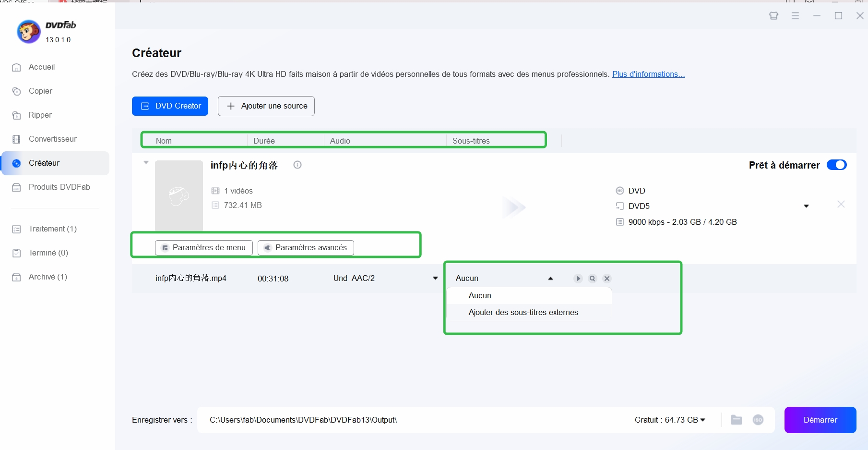This screenshot has height=450, width=868.
Task: Click the Durée column header
Action: (x=264, y=141)
